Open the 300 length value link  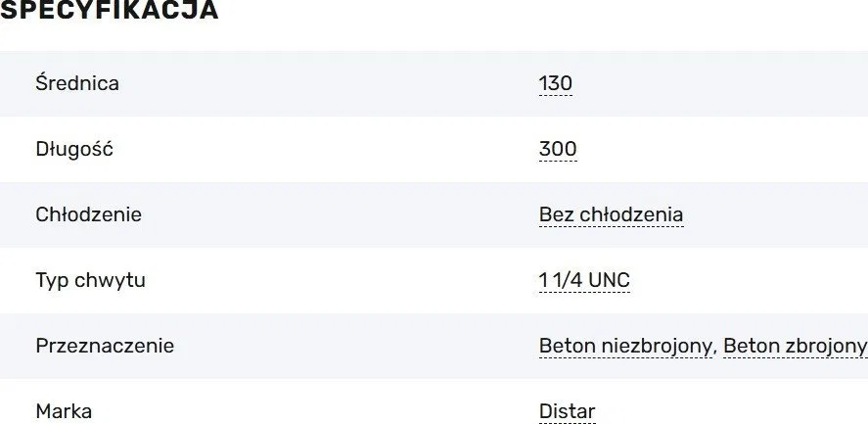point(558,149)
